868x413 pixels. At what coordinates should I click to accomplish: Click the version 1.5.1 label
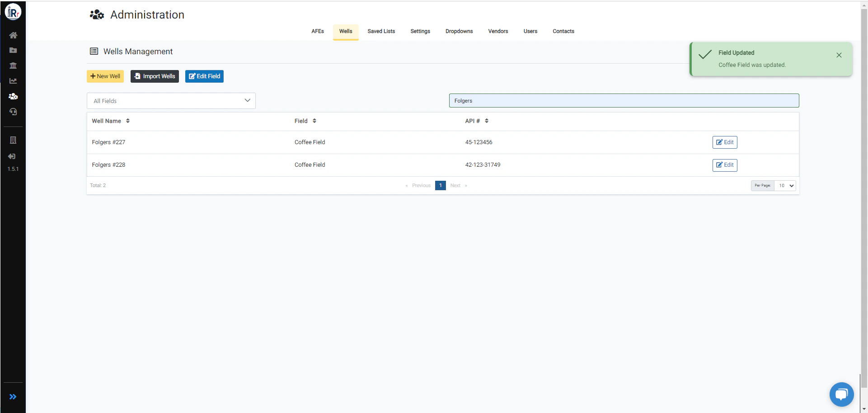[x=13, y=169]
